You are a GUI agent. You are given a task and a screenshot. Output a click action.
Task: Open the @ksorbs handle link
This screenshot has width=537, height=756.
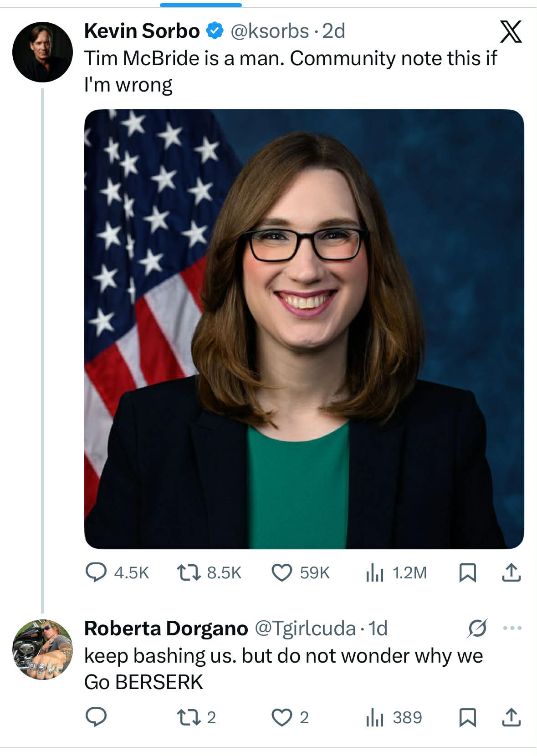tap(270, 31)
